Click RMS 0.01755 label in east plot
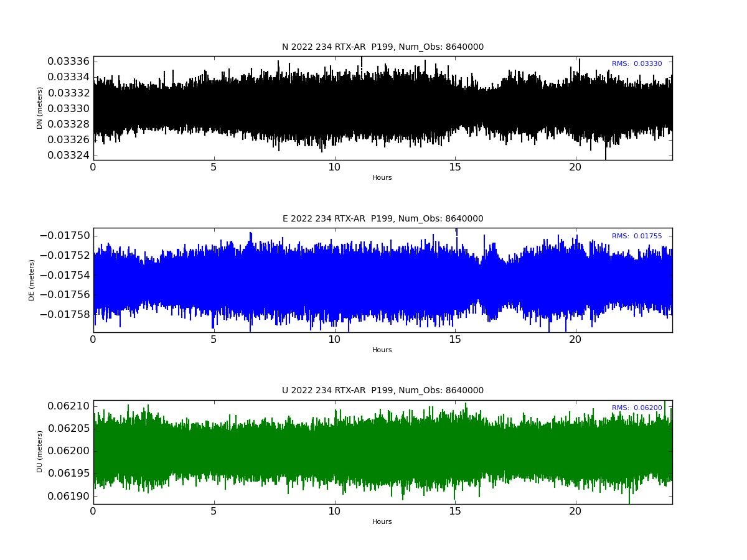 [x=637, y=236]
